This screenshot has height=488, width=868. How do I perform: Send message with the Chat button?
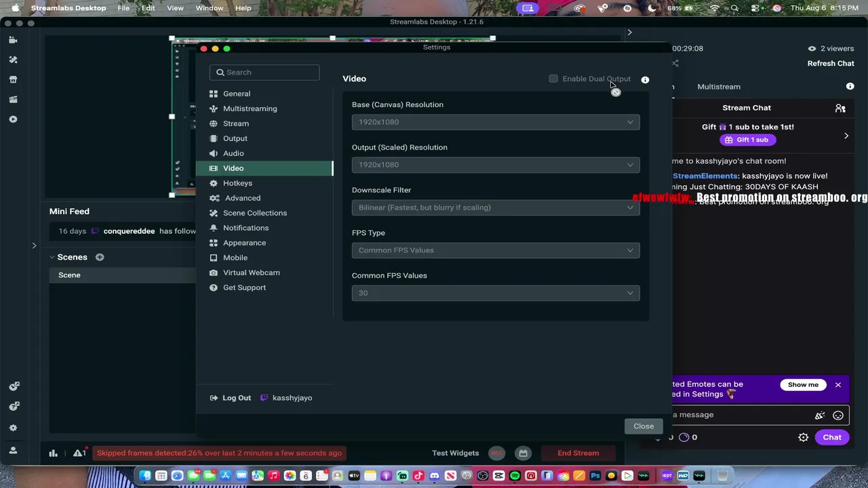point(832,437)
